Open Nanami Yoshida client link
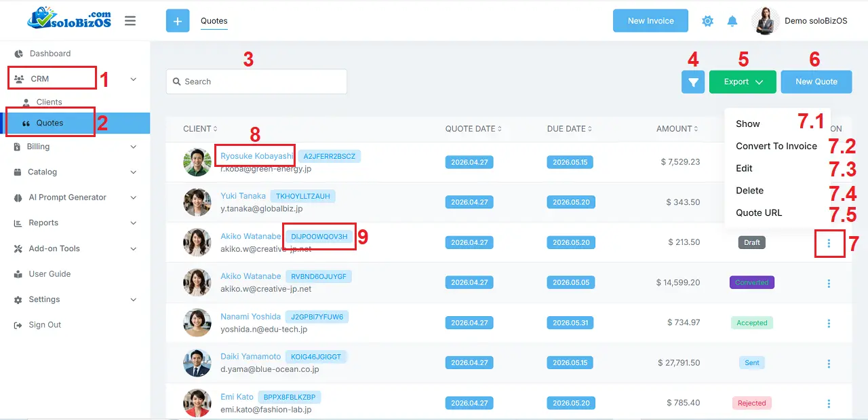Image resolution: width=868 pixels, height=420 pixels. click(x=250, y=317)
